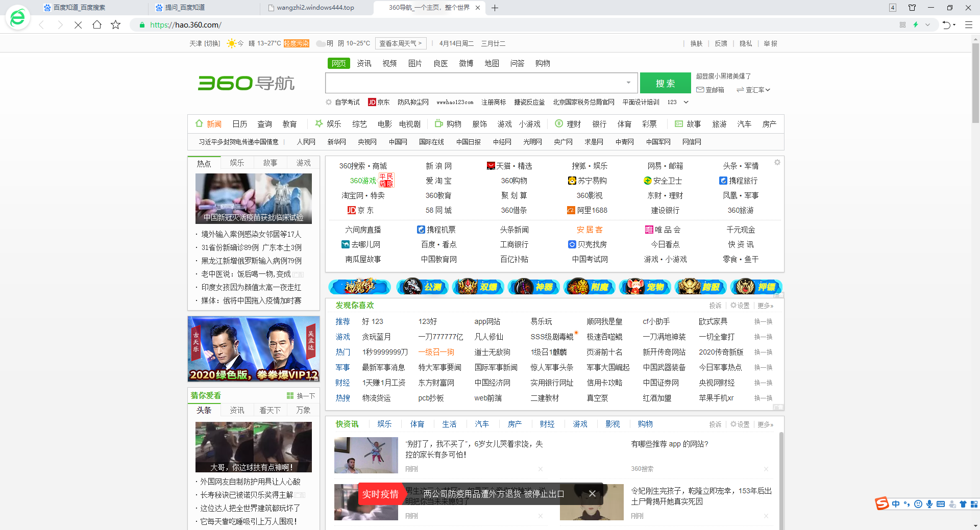Toggle punctuation mode in Sogou bar

[906, 504]
